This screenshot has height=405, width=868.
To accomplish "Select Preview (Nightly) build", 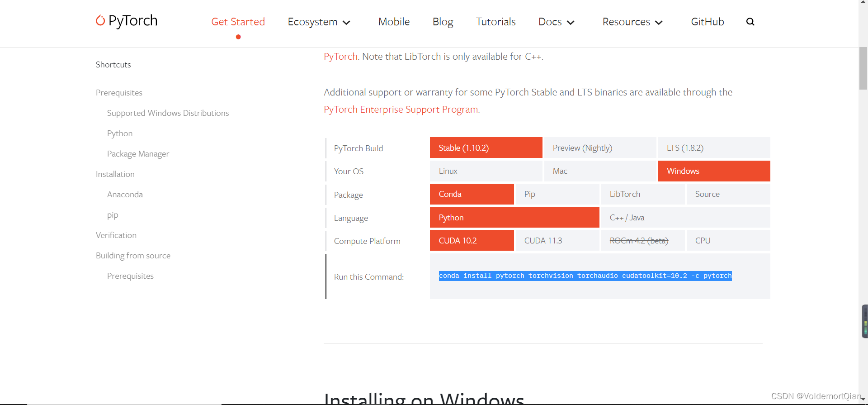I will tap(600, 148).
